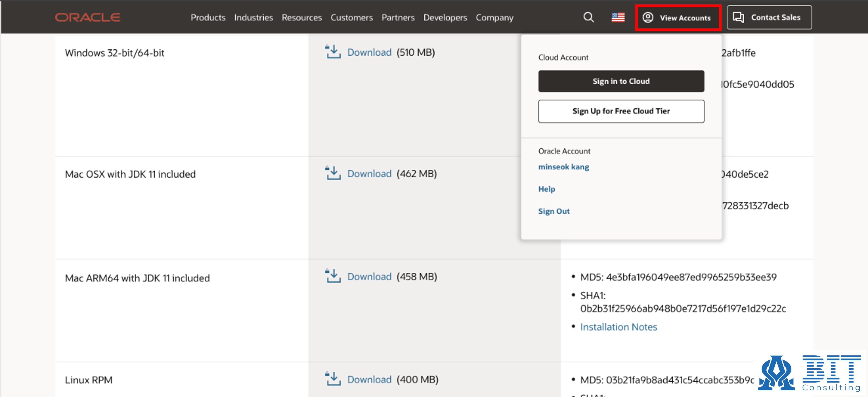The height and width of the screenshot is (397, 868).
Task: Open Installation Notes for Mac ARM64
Action: pyautogui.click(x=618, y=327)
